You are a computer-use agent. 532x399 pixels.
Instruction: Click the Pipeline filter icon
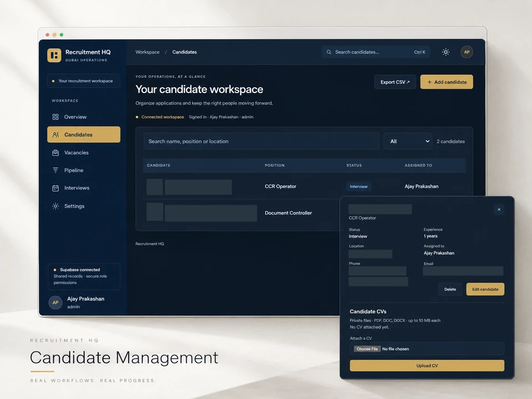55,170
